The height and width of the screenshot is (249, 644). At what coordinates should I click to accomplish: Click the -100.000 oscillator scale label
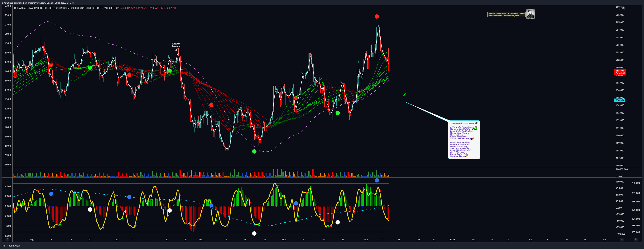tap(620, 234)
